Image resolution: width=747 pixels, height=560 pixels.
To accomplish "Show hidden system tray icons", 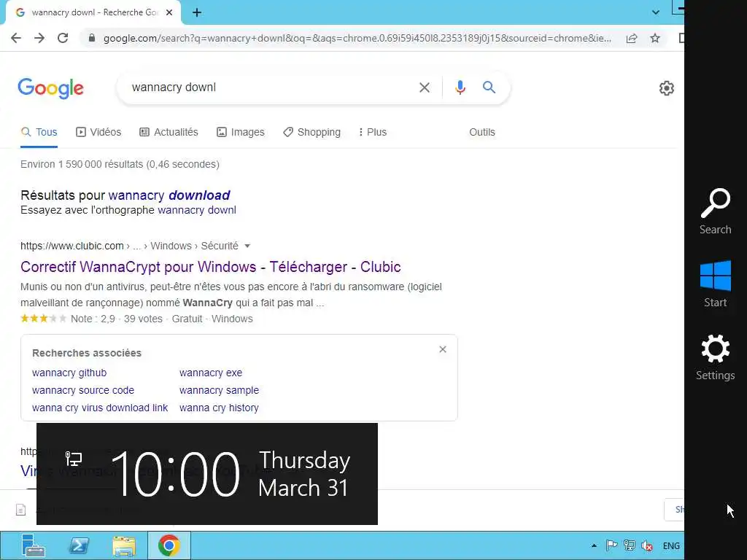I will point(594,545).
